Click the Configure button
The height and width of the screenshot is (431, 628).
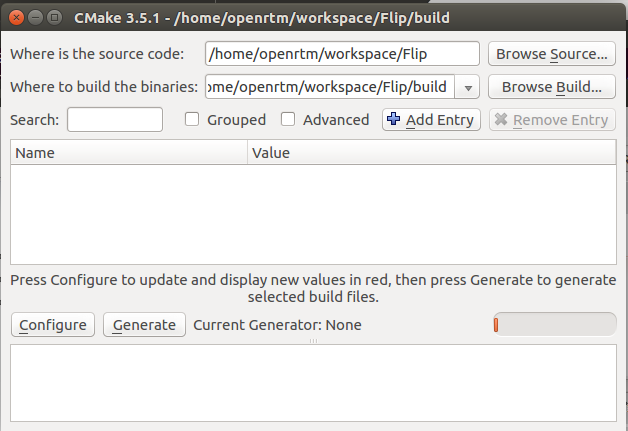(53, 325)
